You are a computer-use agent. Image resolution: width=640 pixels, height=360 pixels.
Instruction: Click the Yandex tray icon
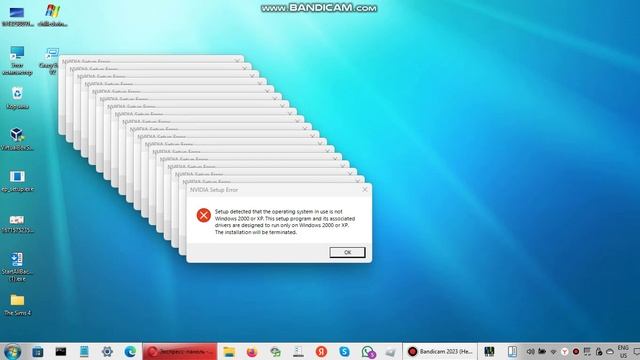(x=564, y=351)
